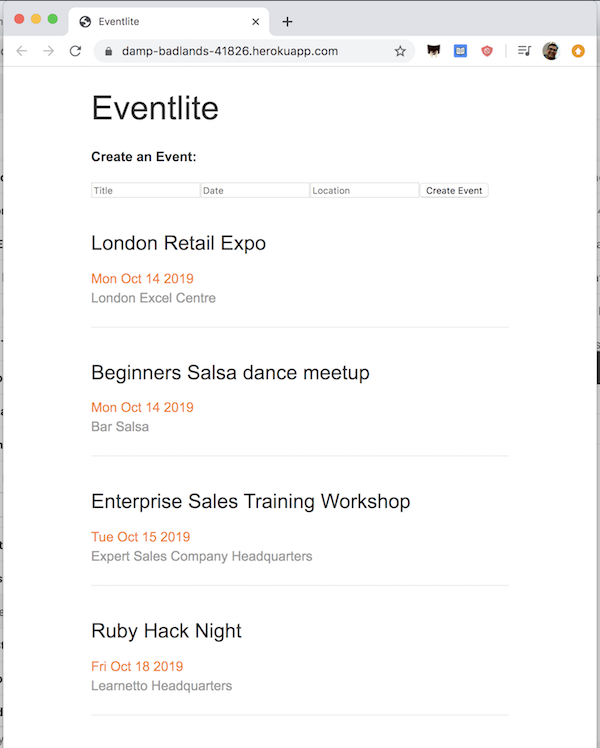This screenshot has height=748, width=600.
Task: Reload the Eventlite page
Action: pos(75,51)
